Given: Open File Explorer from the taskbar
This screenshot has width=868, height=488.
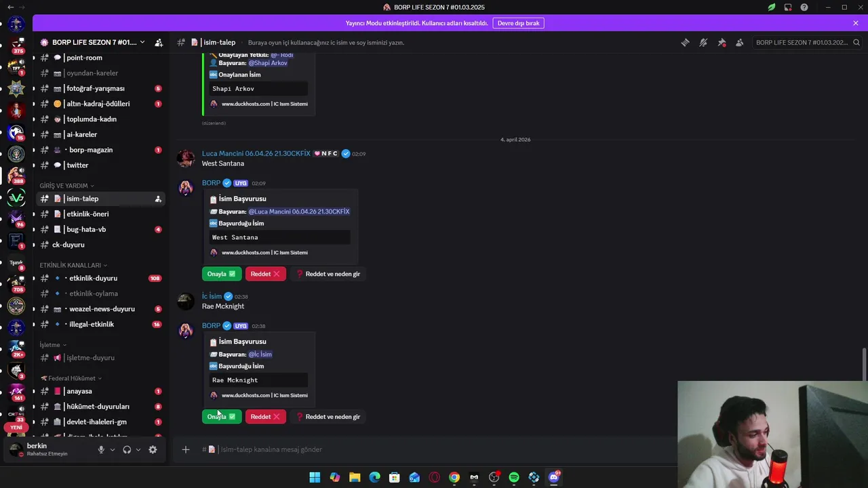Looking at the screenshot, I should pyautogui.click(x=355, y=477).
